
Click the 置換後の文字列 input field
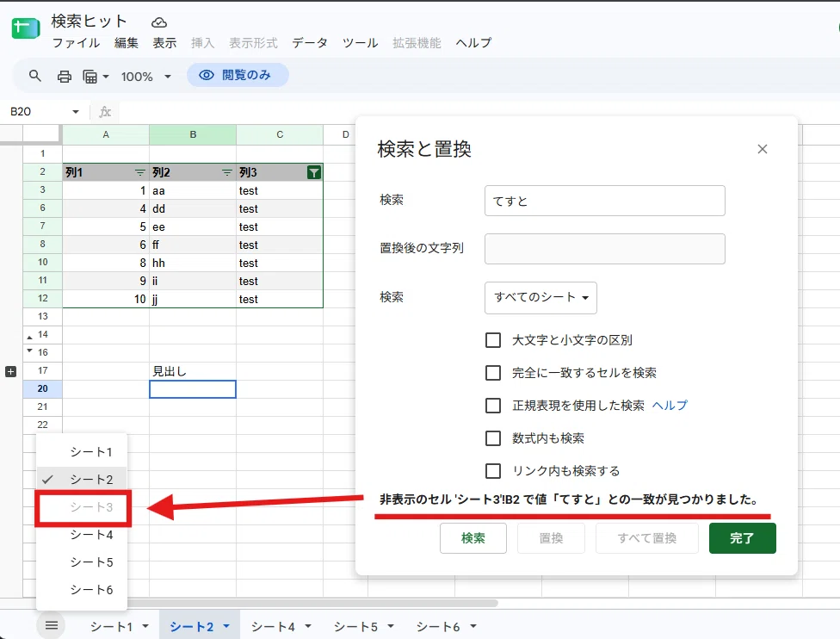tap(605, 249)
